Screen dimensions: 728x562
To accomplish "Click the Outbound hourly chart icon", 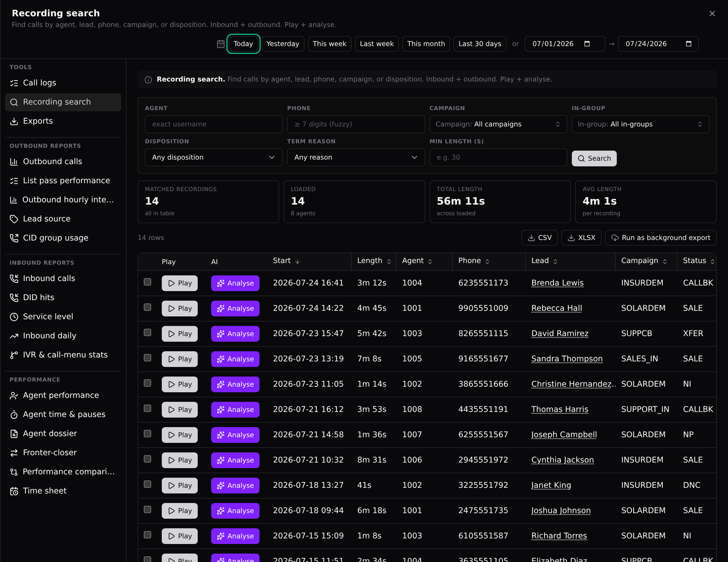I will click(x=14, y=200).
